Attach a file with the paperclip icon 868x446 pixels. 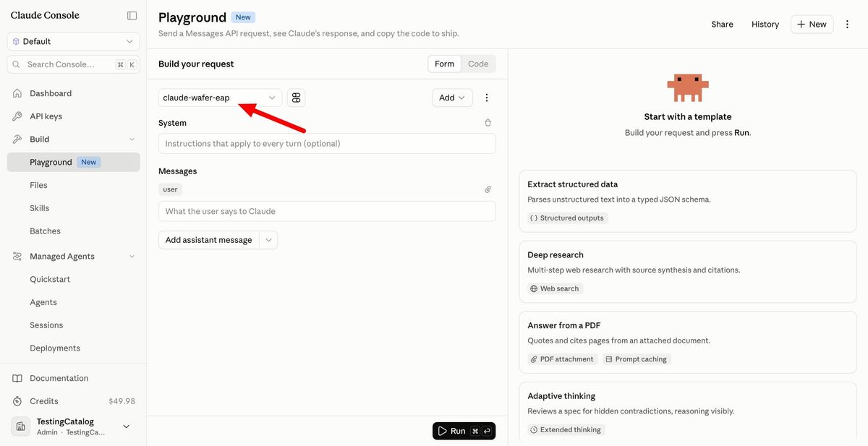point(488,189)
